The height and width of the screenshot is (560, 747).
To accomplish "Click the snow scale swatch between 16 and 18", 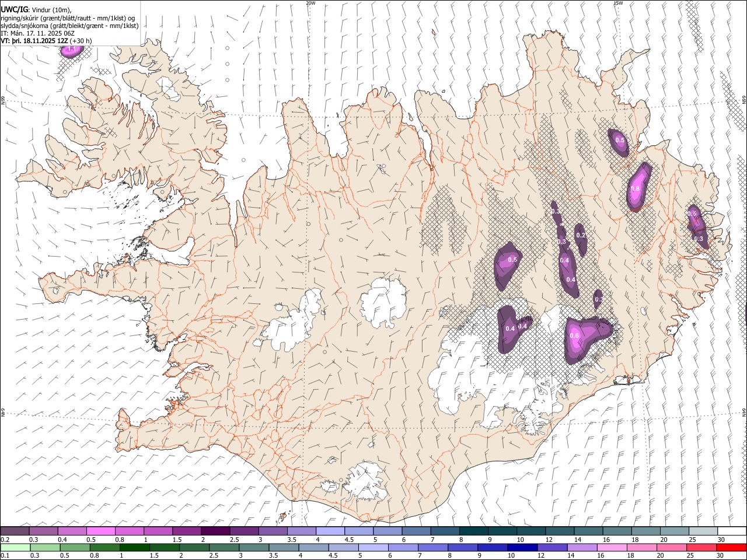I will click(x=616, y=531).
